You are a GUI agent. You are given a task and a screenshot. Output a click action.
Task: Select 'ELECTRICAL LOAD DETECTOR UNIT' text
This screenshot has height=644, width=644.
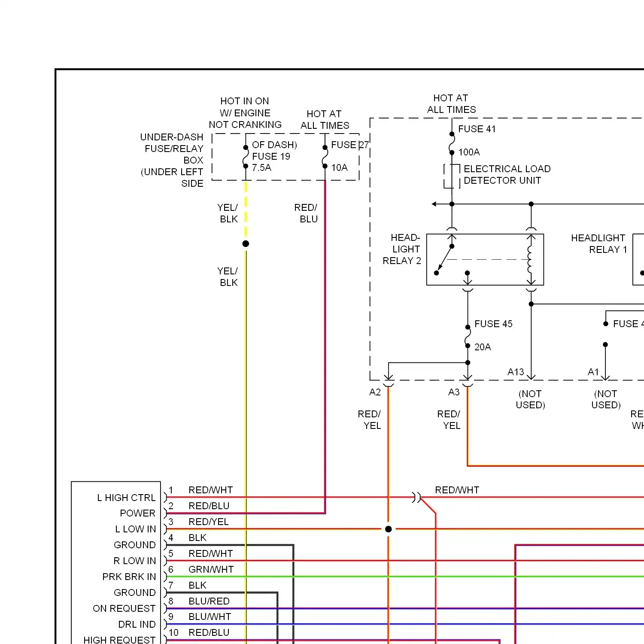(x=507, y=175)
